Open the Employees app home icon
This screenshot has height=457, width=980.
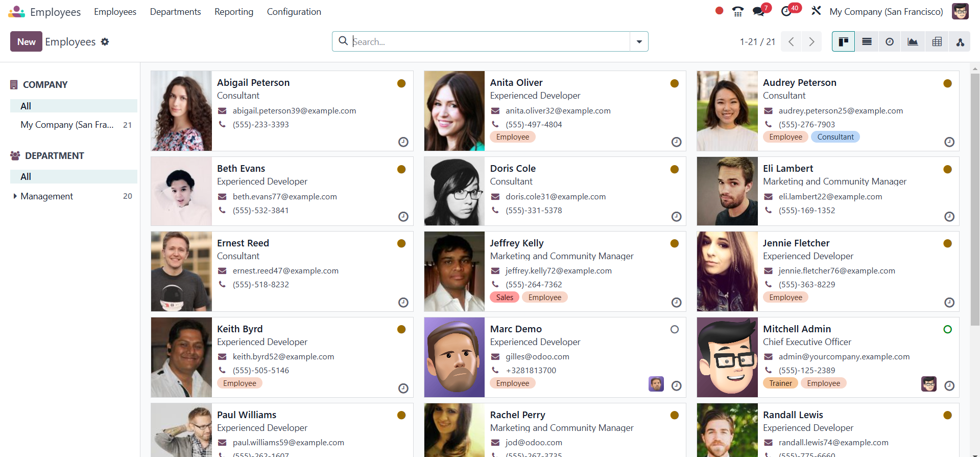click(x=16, y=11)
